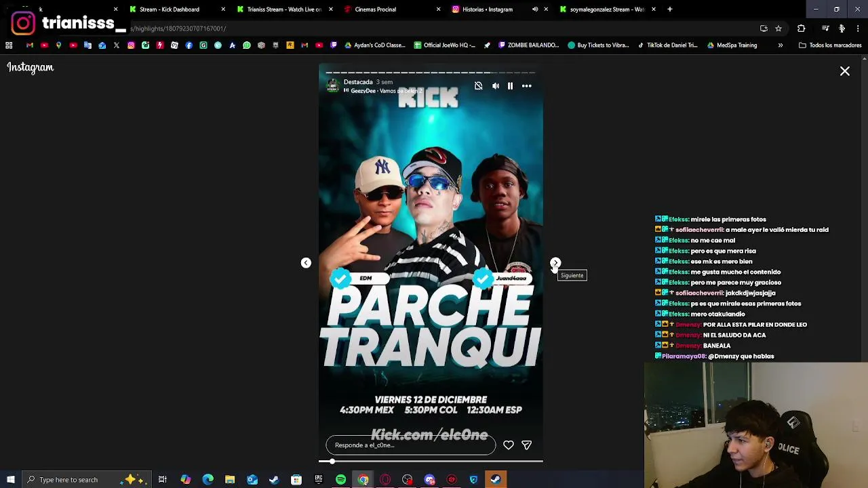
Task: Open Aydan's CoD Classe... bookmark
Action: coord(374,45)
